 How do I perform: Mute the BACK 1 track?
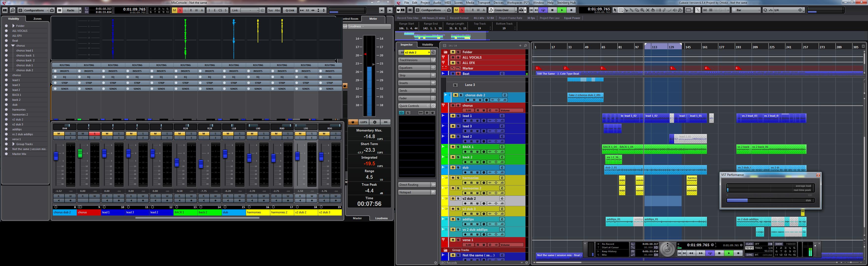click(x=453, y=147)
